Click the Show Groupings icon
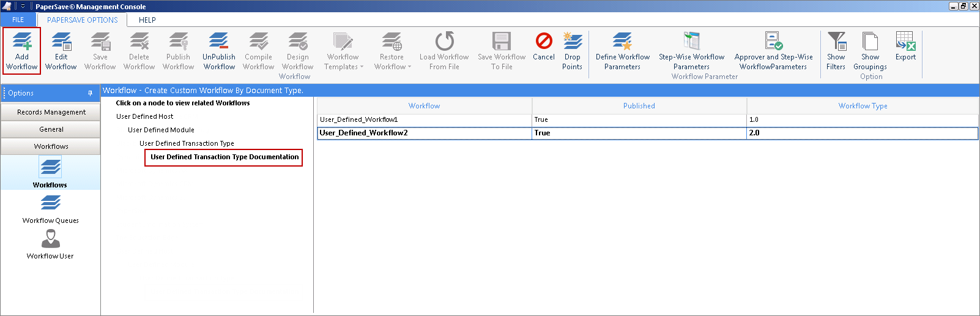The height and width of the screenshot is (316, 980). (x=870, y=51)
